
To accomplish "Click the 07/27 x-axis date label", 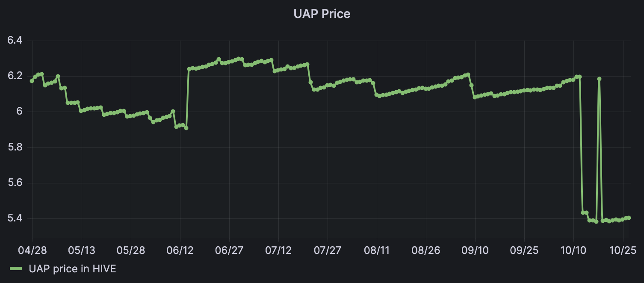I will [x=328, y=249].
